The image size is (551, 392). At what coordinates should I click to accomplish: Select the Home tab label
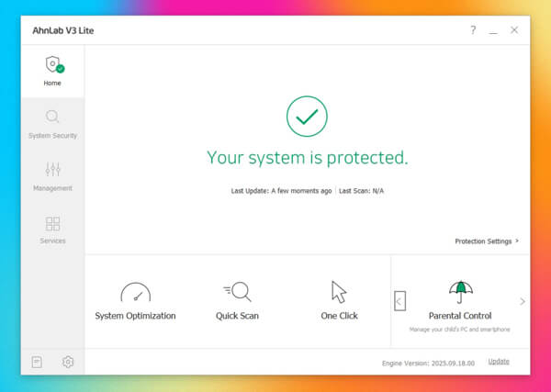[x=52, y=84]
